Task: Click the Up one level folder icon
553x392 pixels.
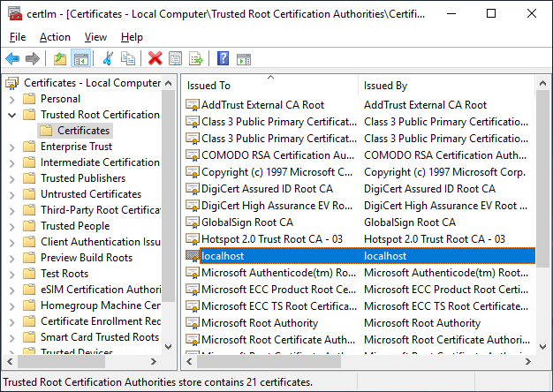Action: 60,58
